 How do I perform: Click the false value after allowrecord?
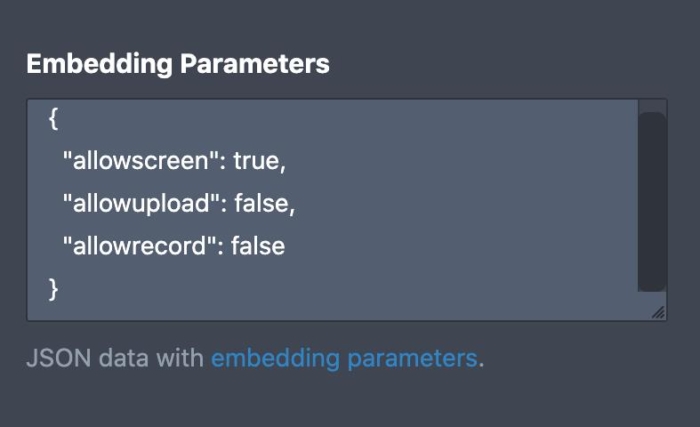tap(258, 245)
